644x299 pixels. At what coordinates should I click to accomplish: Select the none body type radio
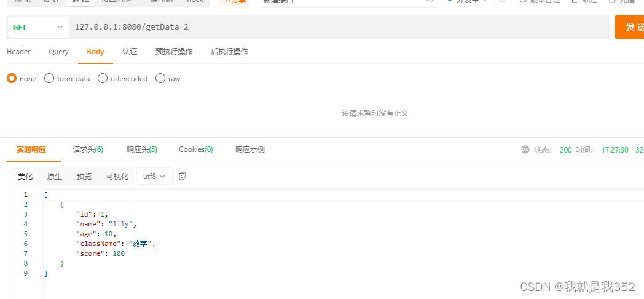pos(12,78)
